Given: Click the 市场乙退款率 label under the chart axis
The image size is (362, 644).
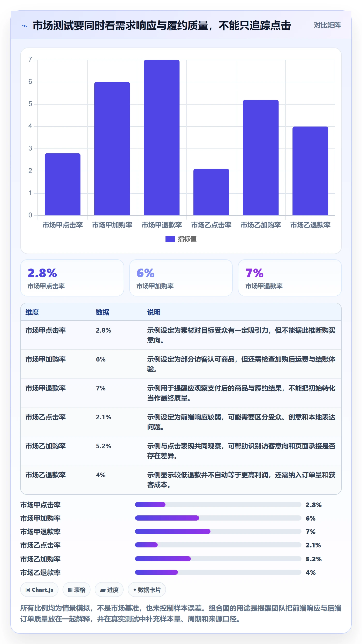Looking at the screenshot, I should click(310, 225).
